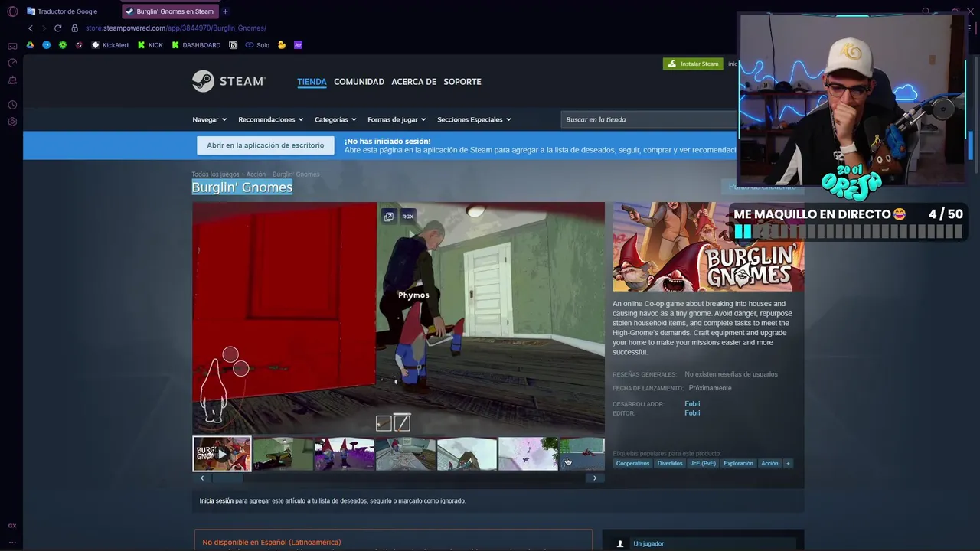
Task: Click Abrir en la aplicación de escritorio
Action: click(x=265, y=145)
